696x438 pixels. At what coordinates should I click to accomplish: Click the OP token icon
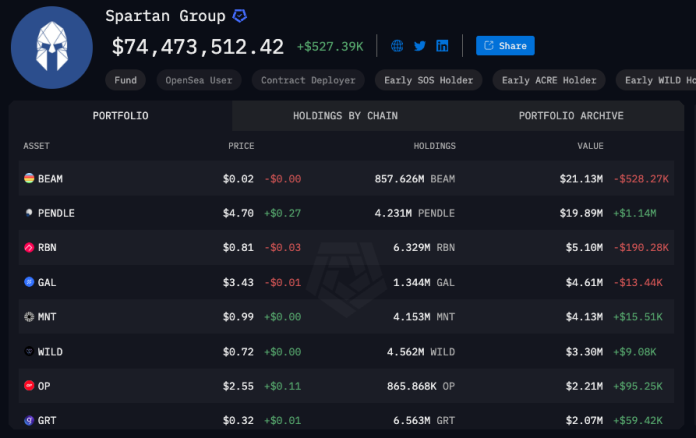[x=28, y=385]
